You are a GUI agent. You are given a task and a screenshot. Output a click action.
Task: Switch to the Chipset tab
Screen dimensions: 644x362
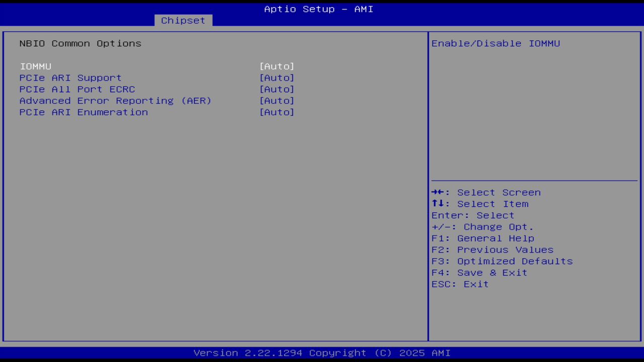pyautogui.click(x=183, y=20)
